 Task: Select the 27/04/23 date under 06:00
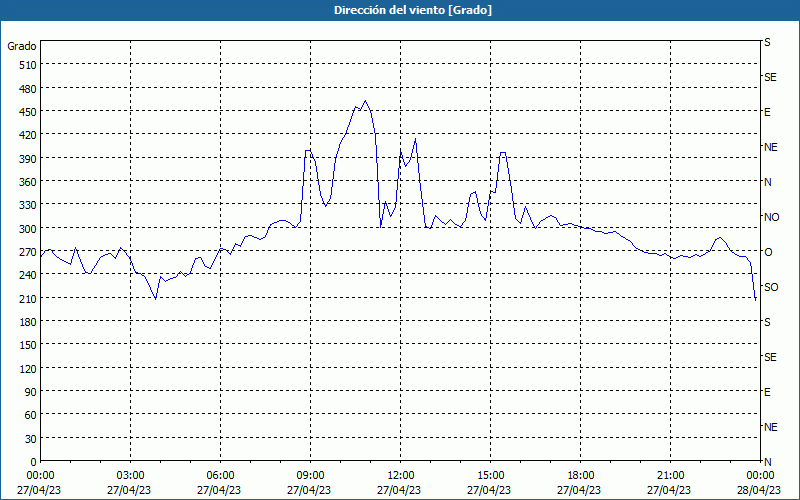tap(219, 490)
